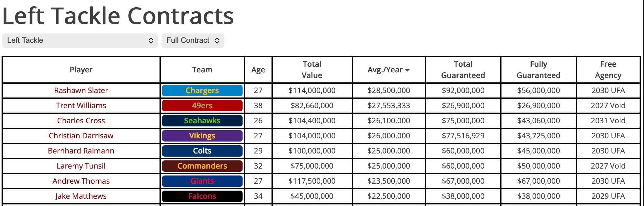
Task: Select the Vikings team badge
Action: coord(202,136)
